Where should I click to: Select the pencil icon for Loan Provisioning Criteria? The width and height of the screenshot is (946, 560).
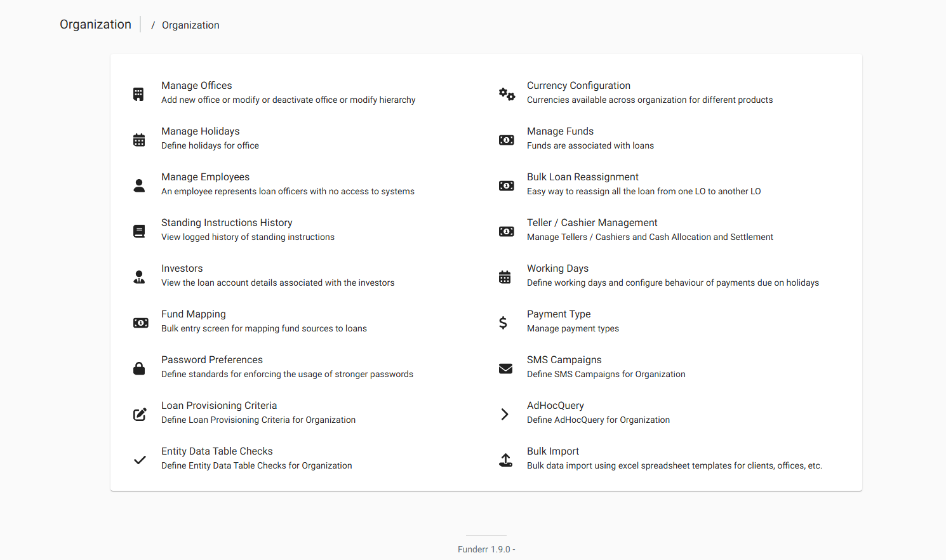point(140,414)
